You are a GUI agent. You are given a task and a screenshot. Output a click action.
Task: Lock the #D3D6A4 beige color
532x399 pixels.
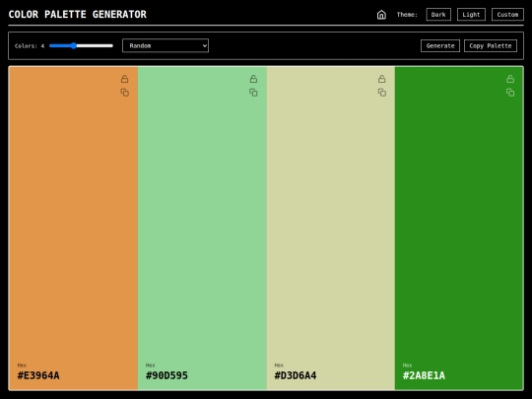pos(381,79)
